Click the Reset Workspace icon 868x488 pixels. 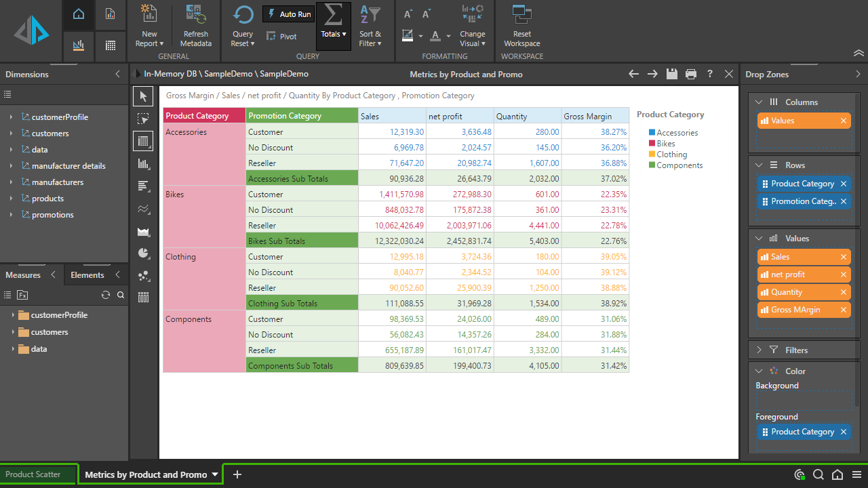pos(521,15)
